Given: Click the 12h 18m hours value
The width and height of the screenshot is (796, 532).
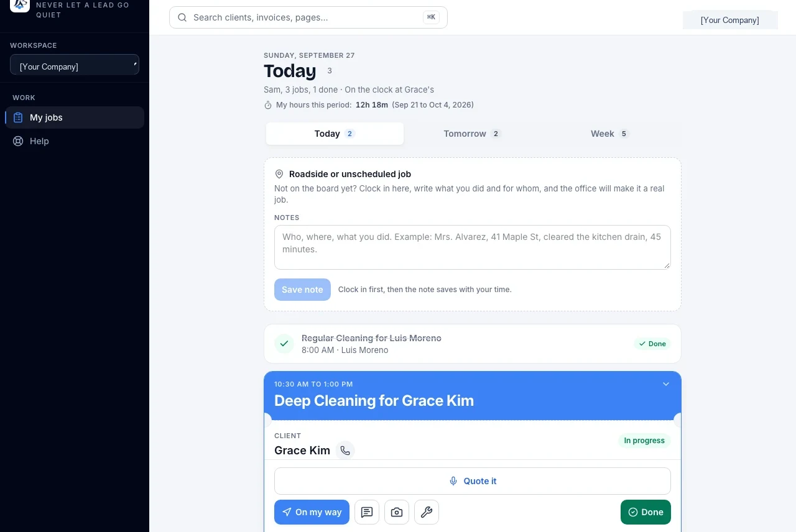Looking at the screenshot, I should pos(372,105).
